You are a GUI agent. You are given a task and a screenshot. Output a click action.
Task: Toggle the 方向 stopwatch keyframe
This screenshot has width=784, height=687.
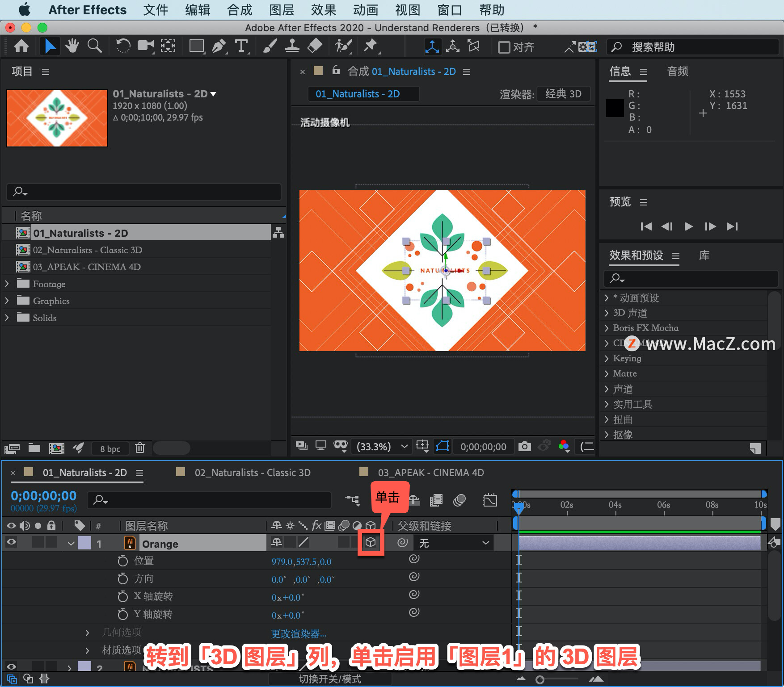(122, 578)
